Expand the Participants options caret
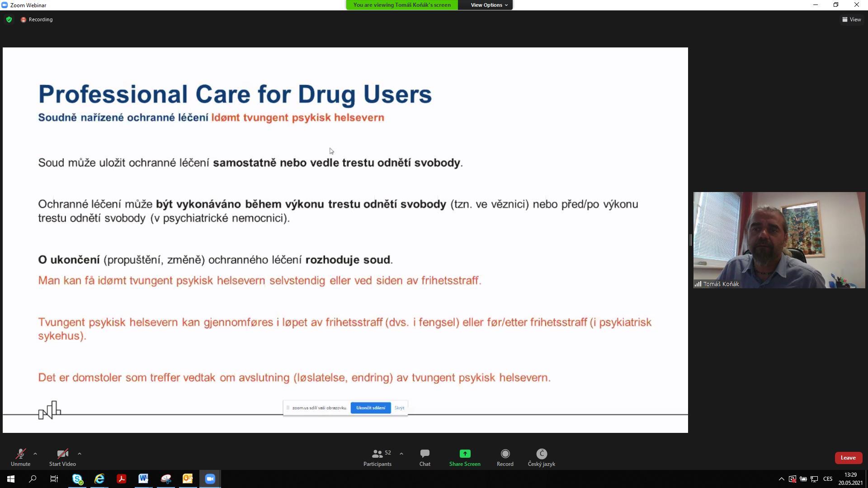Image resolution: width=868 pixels, height=488 pixels. coord(401,454)
